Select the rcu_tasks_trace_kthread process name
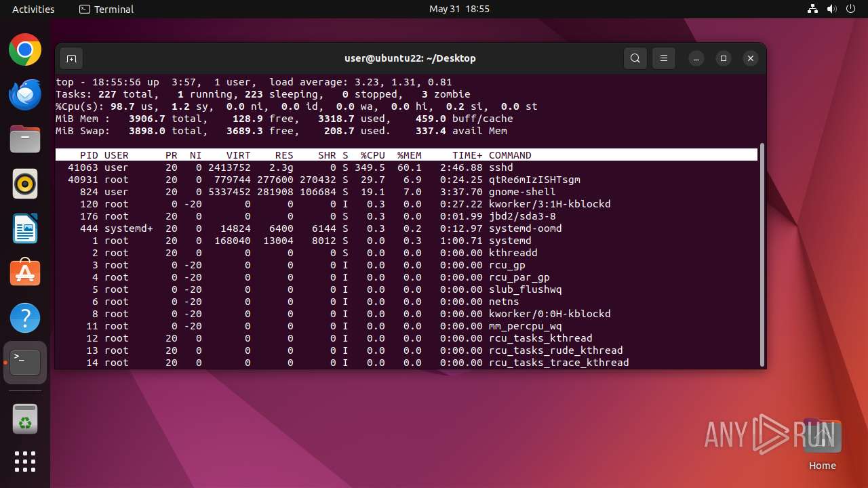The image size is (868, 488). click(x=559, y=363)
